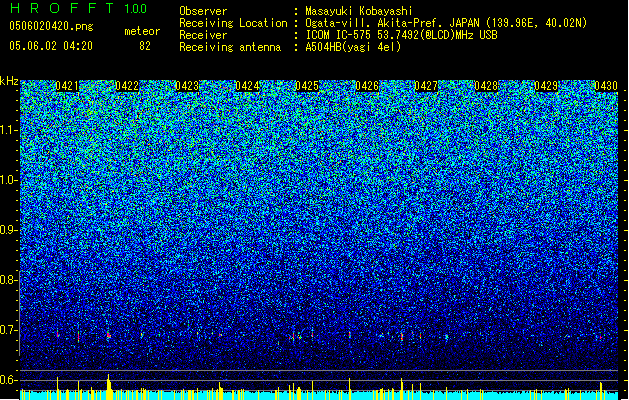The image size is (629, 400).
Task: Click the Receiving Location label
Action: pyautogui.click(x=233, y=23)
